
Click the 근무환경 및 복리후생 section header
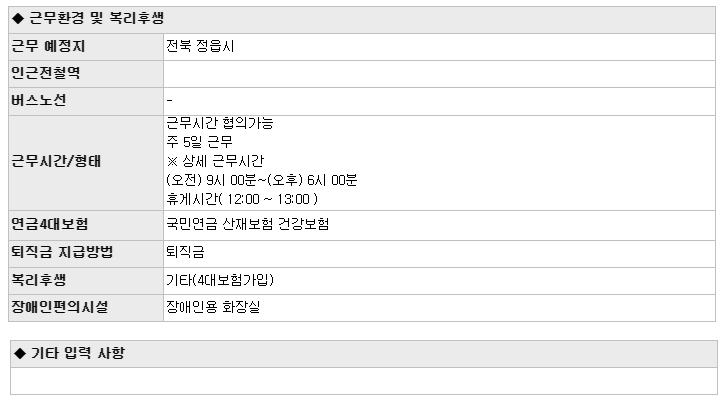coord(362,19)
